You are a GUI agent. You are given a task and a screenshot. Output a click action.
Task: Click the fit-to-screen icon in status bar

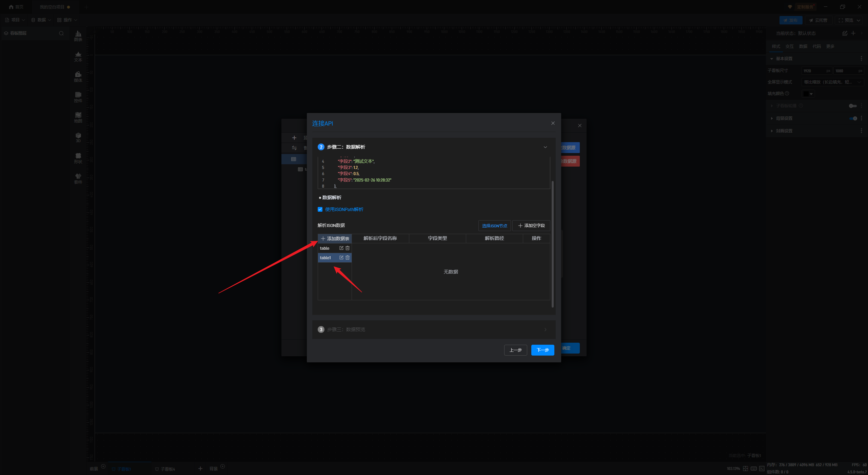pyautogui.click(x=745, y=469)
